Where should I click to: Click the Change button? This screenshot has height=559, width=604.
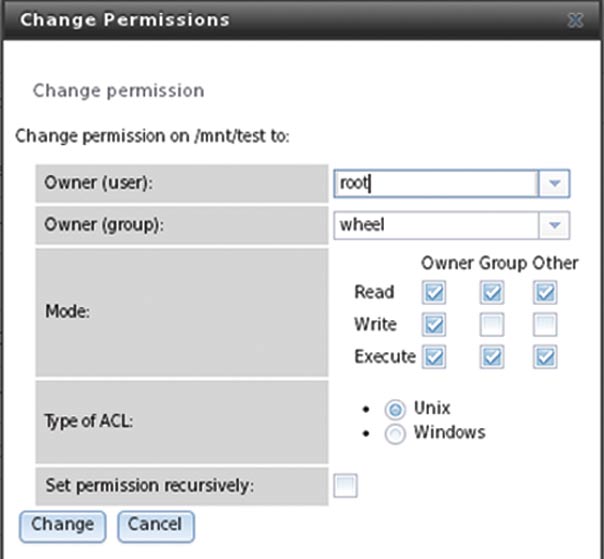click(62, 525)
